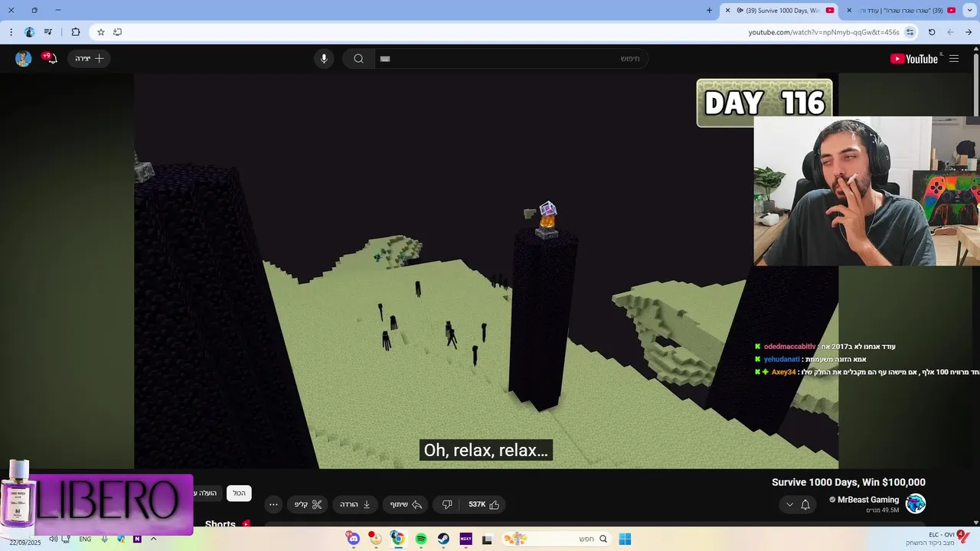Click chat username 'yehudanati' in overlay

point(782,359)
